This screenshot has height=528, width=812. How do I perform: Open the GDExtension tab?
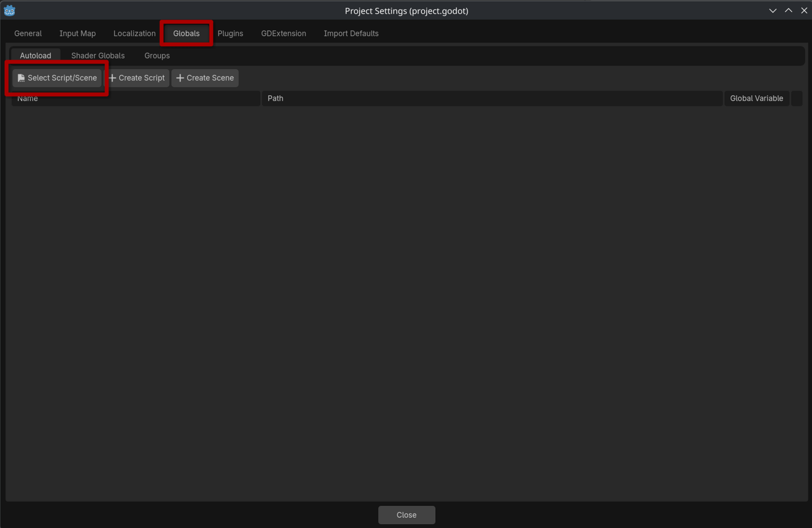click(283, 34)
